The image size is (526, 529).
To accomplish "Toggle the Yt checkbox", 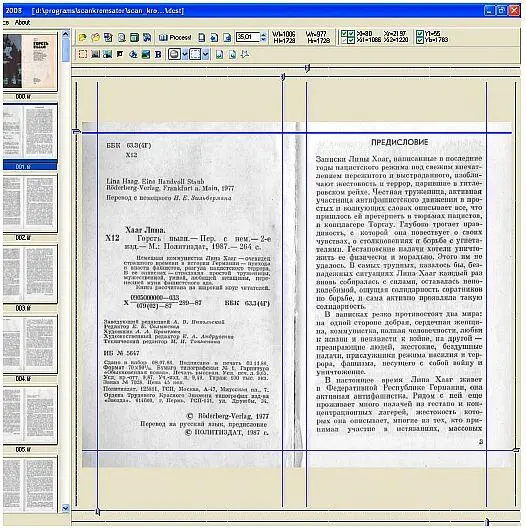I will click(420, 34).
